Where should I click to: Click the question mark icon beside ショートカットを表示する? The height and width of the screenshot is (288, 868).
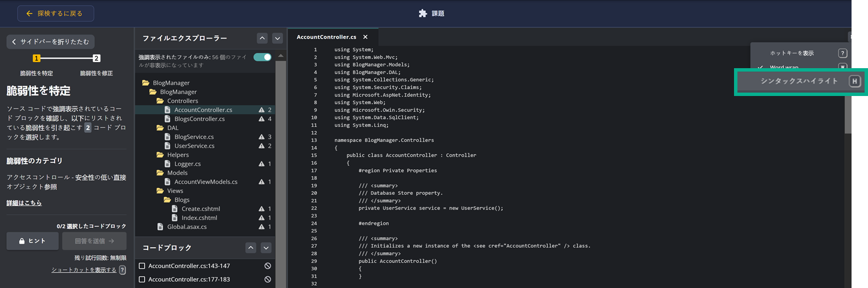pyautogui.click(x=123, y=270)
